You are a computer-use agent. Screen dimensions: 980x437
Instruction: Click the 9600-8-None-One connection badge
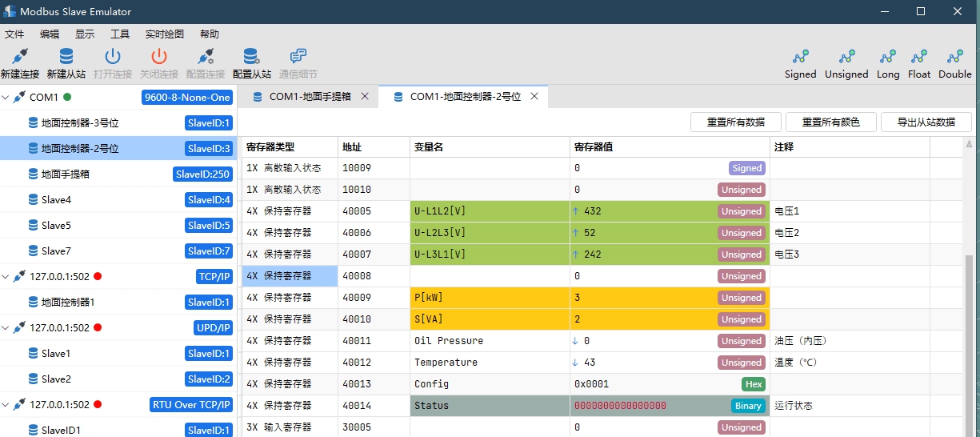coord(187,97)
